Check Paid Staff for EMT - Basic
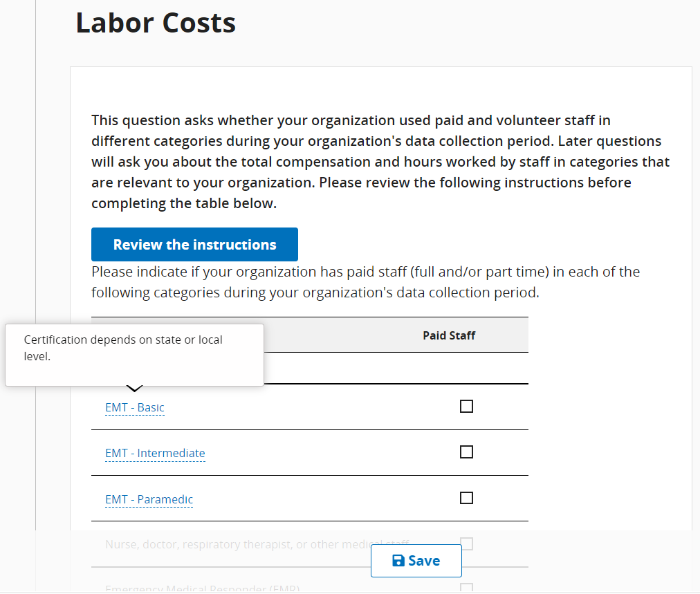Screen dimensions: 700x594 pyautogui.click(x=466, y=407)
